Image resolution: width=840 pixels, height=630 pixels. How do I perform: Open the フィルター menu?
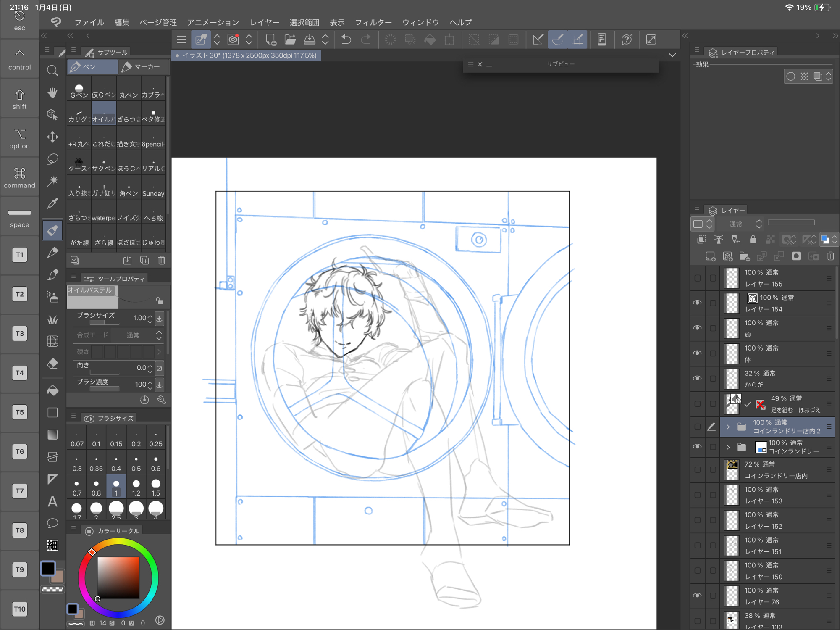point(373,22)
